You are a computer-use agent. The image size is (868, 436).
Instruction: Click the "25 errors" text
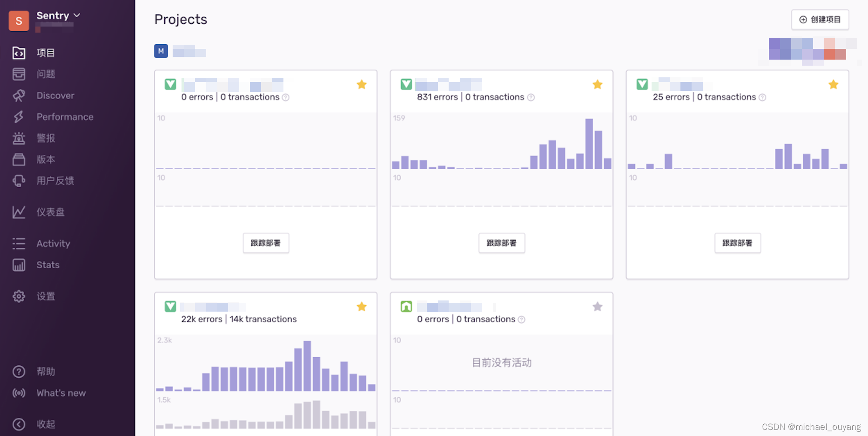(x=671, y=97)
